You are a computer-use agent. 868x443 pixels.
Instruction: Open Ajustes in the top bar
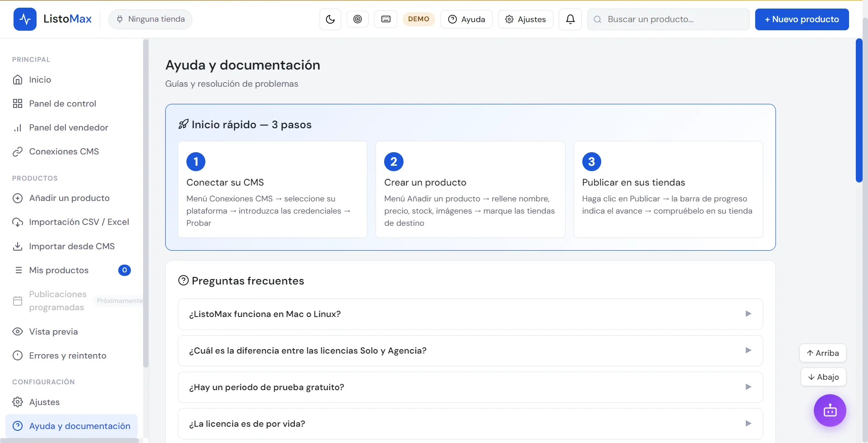(x=525, y=19)
